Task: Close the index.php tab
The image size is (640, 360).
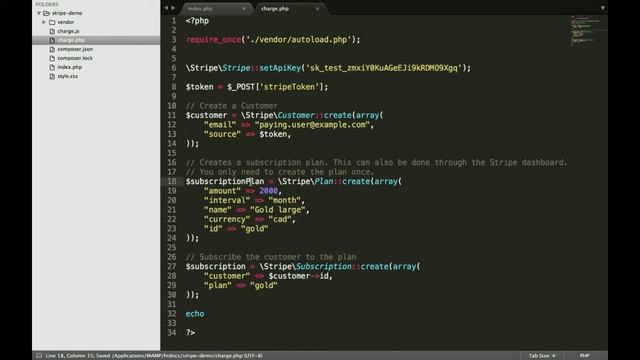Action: 244,9
